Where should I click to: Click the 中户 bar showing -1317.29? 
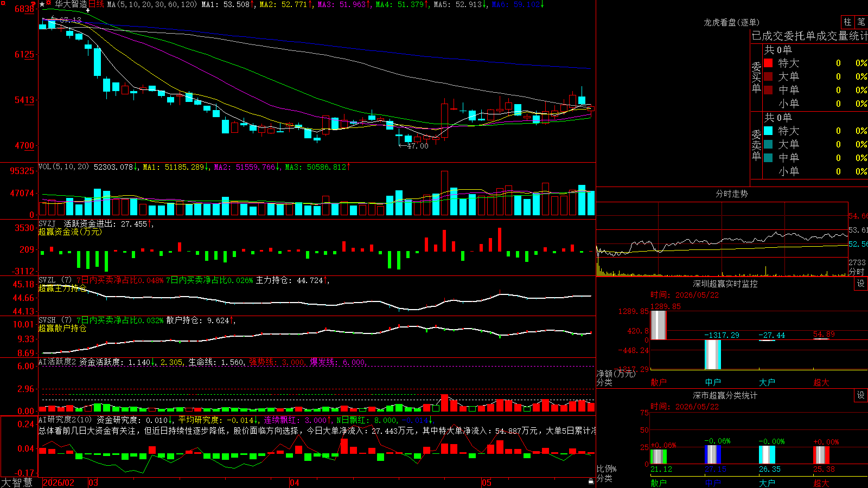coord(713,355)
